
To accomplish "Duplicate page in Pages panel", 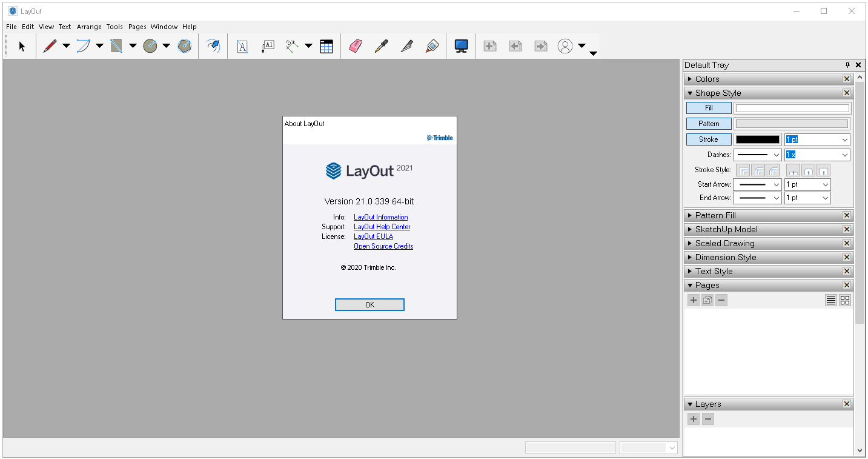I will [707, 300].
